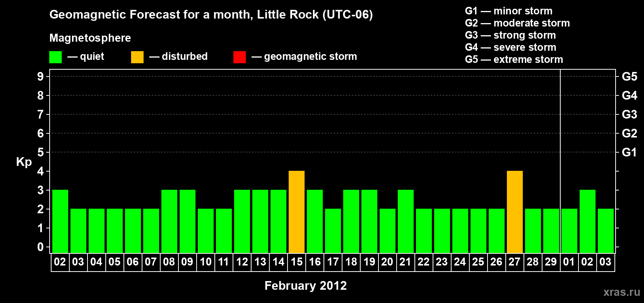
Task: Select the orange bar above day 15
Action: coord(297,212)
